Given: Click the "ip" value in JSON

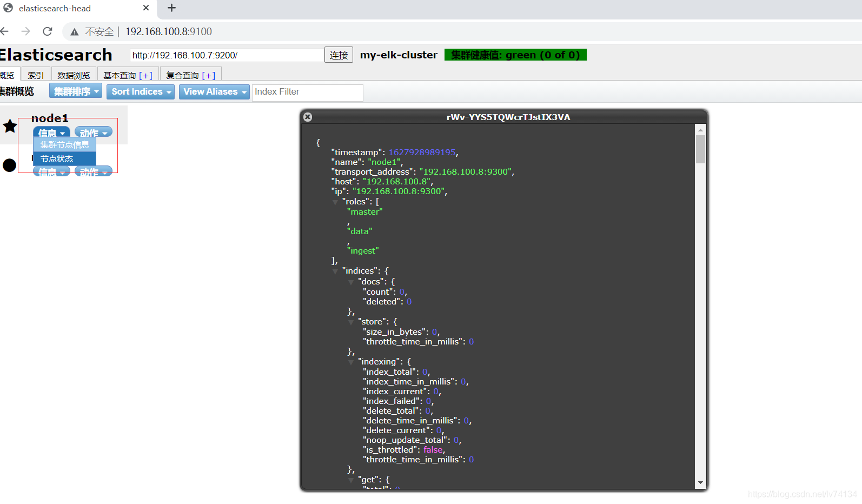Looking at the screenshot, I should (x=398, y=191).
